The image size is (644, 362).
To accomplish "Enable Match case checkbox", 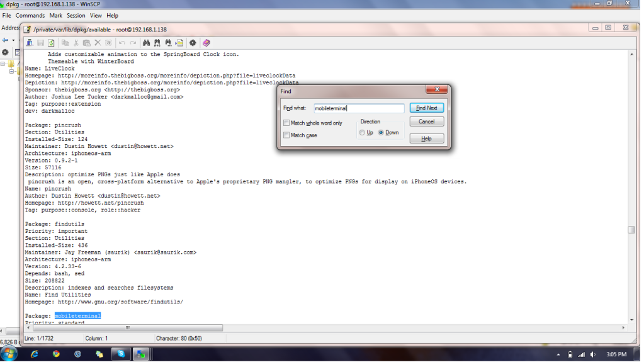I will 286,135.
